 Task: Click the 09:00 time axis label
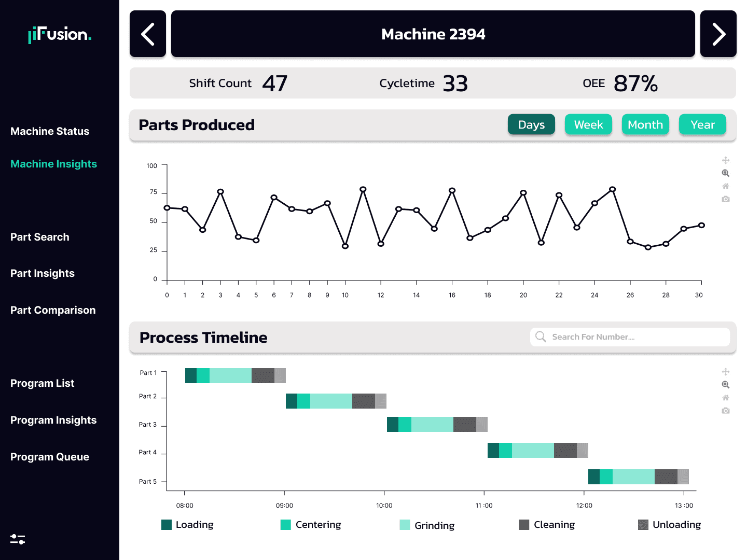coord(284,506)
